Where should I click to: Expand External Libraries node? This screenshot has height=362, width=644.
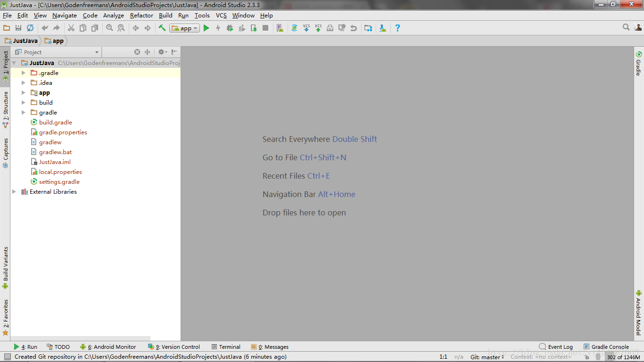pos(14,192)
